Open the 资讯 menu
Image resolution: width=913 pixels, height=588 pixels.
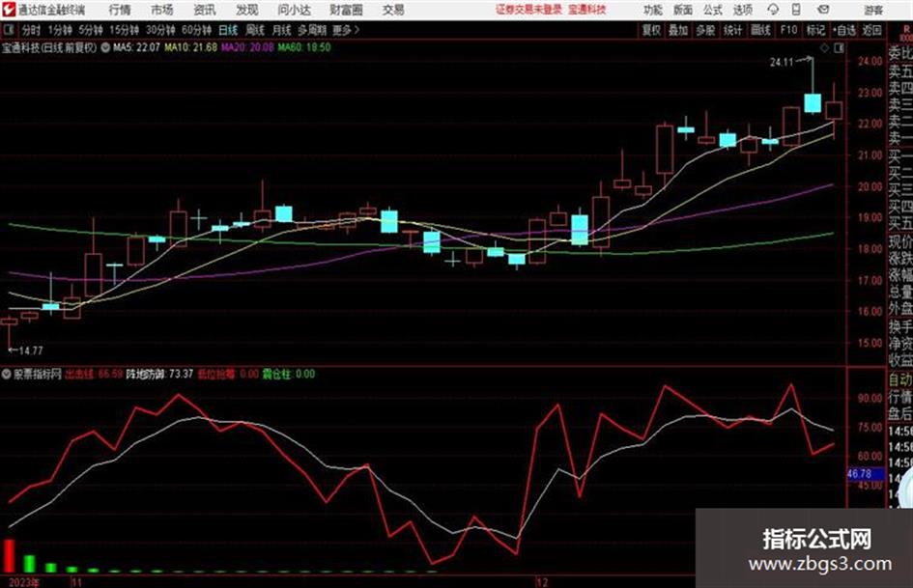pyautogui.click(x=205, y=10)
